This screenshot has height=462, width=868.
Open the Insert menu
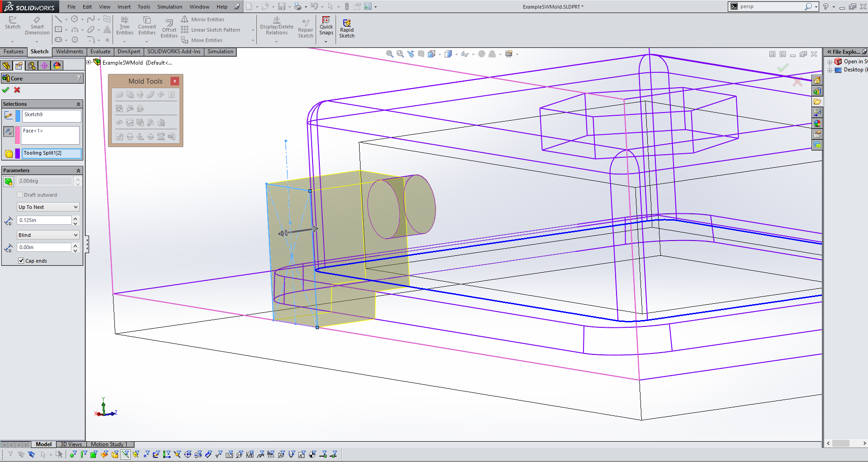click(x=124, y=7)
